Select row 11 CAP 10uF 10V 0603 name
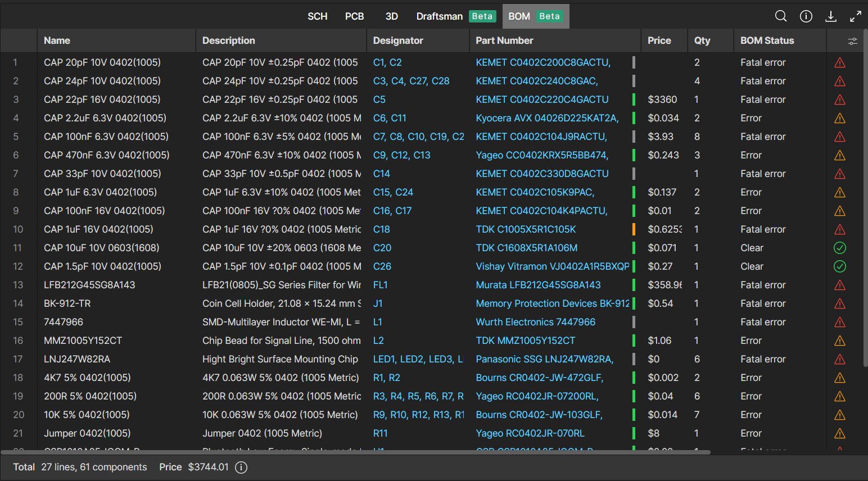The height and width of the screenshot is (481, 868). [x=102, y=248]
